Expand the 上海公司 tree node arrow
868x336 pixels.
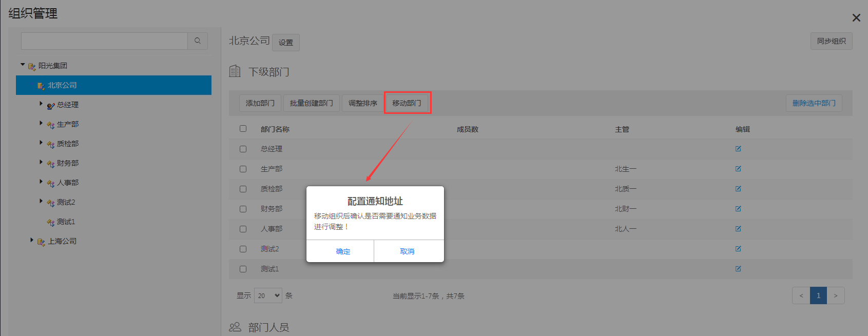click(x=32, y=240)
